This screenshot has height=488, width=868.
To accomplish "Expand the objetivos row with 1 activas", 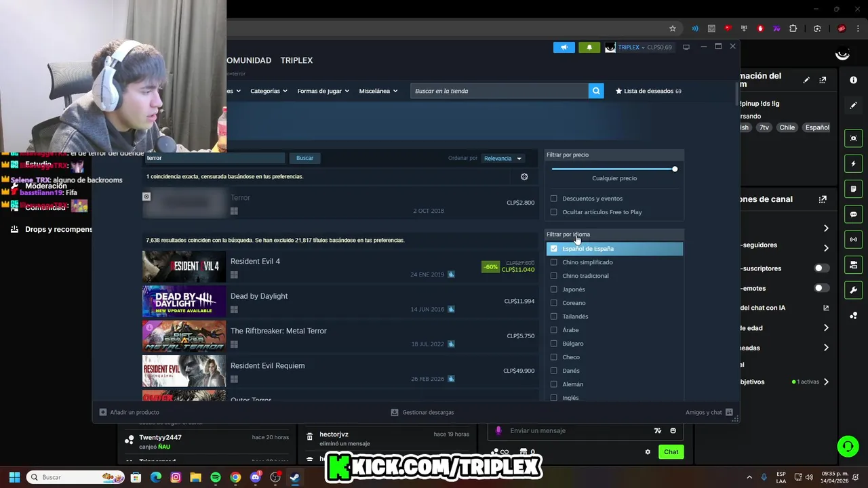I will point(826,382).
